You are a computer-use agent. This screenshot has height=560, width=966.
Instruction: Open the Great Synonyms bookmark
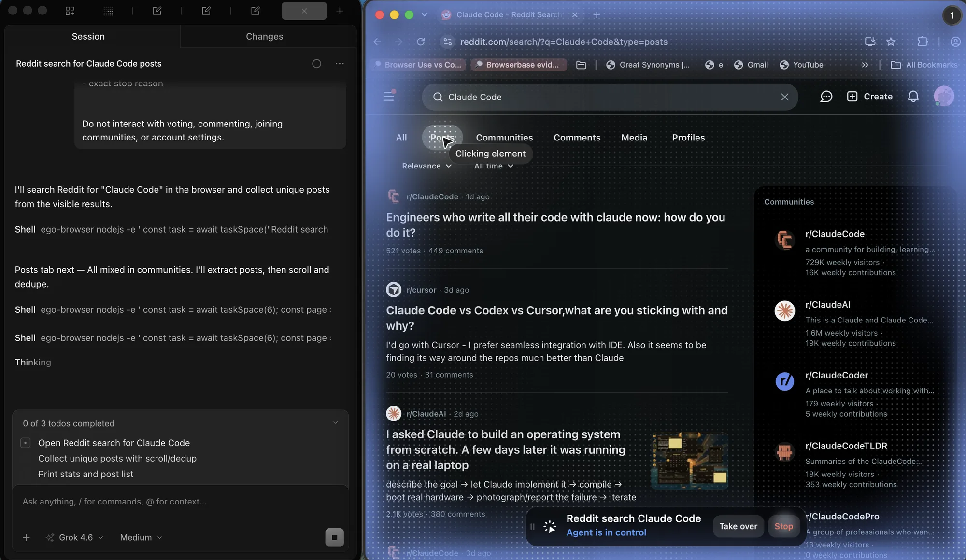click(648, 65)
